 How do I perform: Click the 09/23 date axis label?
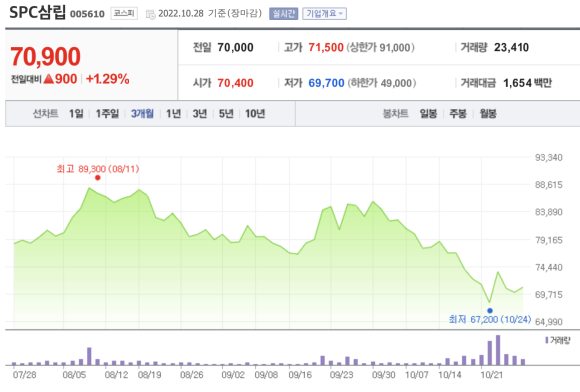[341, 375]
